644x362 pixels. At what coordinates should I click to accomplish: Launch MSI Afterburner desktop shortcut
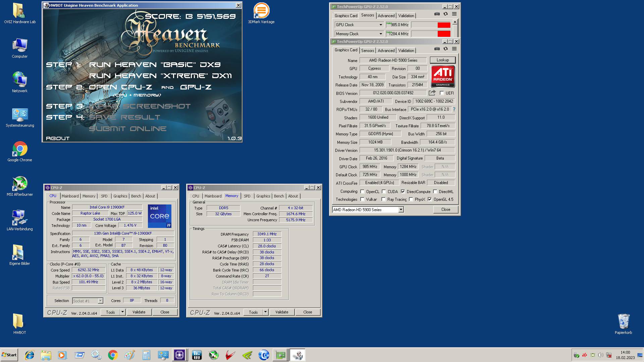[x=20, y=186]
